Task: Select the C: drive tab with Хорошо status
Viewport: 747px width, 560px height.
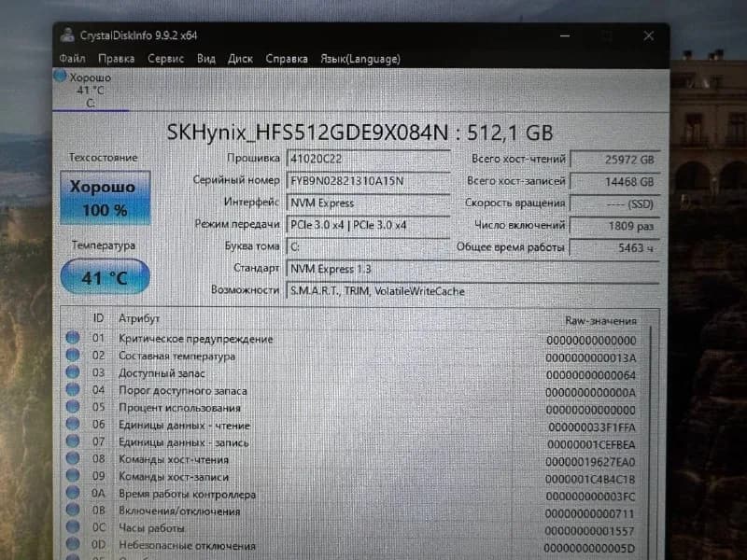Action: (x=91, y=90)
